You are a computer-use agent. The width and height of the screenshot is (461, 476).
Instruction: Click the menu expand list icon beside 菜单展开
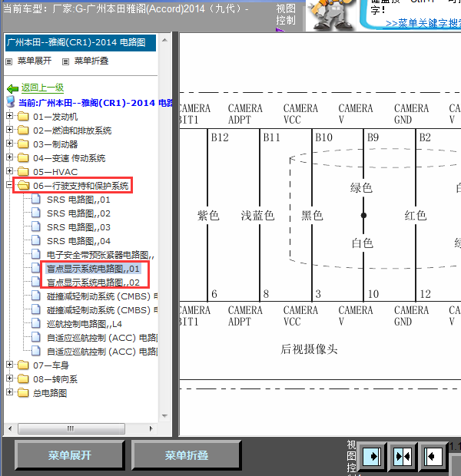[8, 61]
